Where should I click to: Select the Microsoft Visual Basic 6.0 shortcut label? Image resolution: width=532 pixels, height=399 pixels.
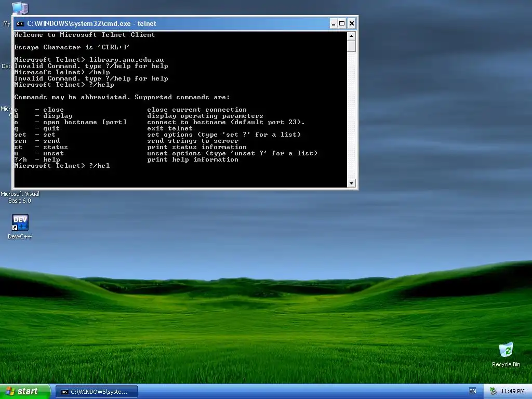(x=20, y=197)
